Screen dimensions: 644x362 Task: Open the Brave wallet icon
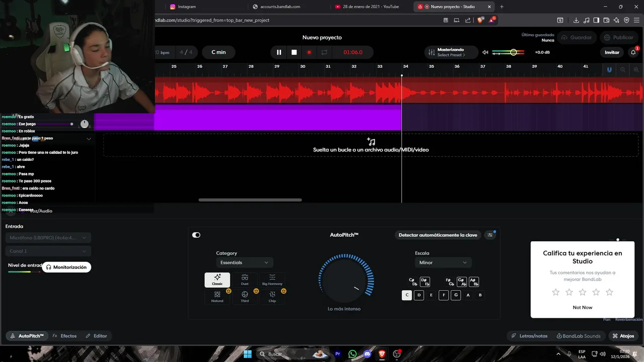(x=606, y=20)
